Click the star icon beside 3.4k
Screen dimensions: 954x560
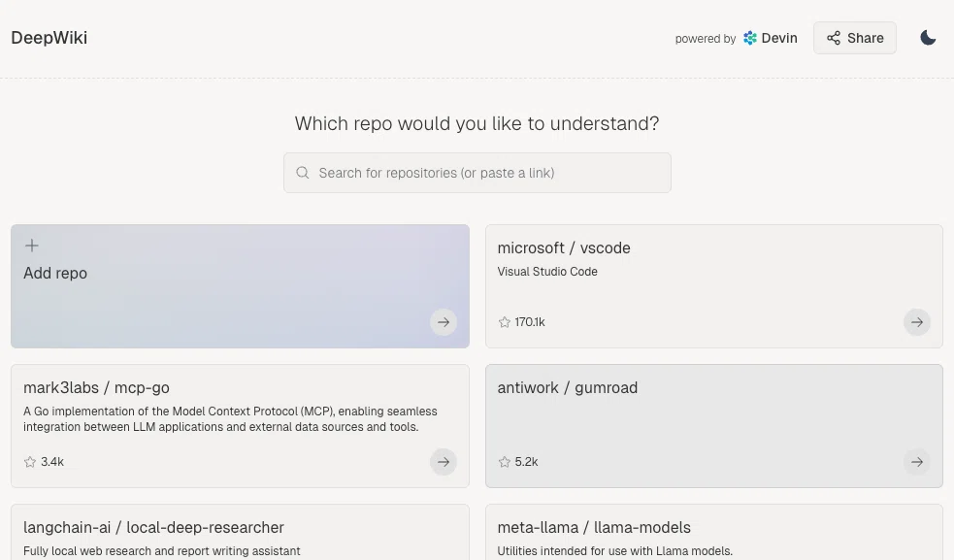pyautogui.click(x=30, y=462)
